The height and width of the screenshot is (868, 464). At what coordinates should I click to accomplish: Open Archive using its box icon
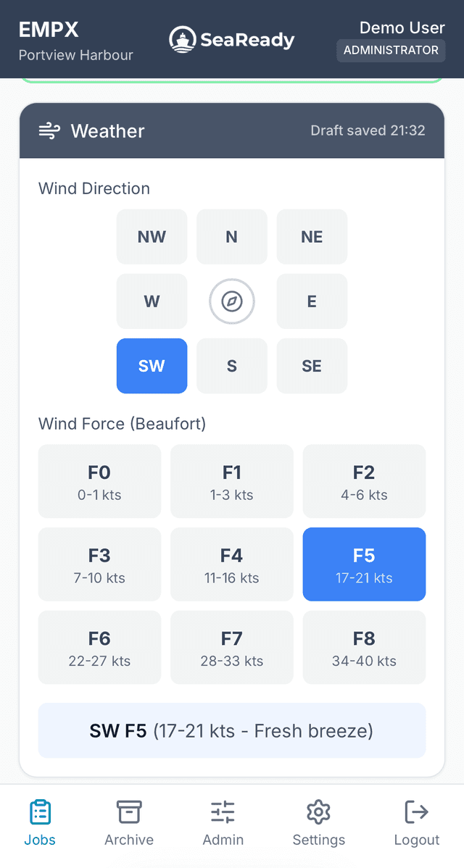coord(128,812)
